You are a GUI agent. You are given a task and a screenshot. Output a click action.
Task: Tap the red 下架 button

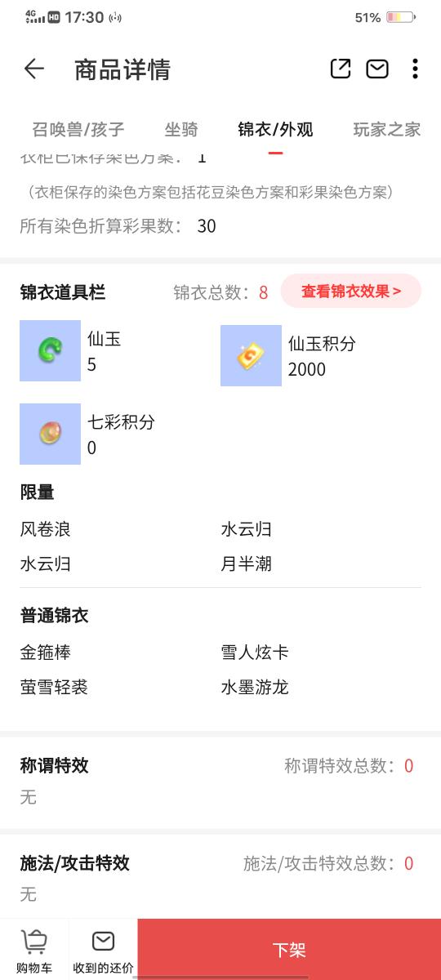[289, 950]
